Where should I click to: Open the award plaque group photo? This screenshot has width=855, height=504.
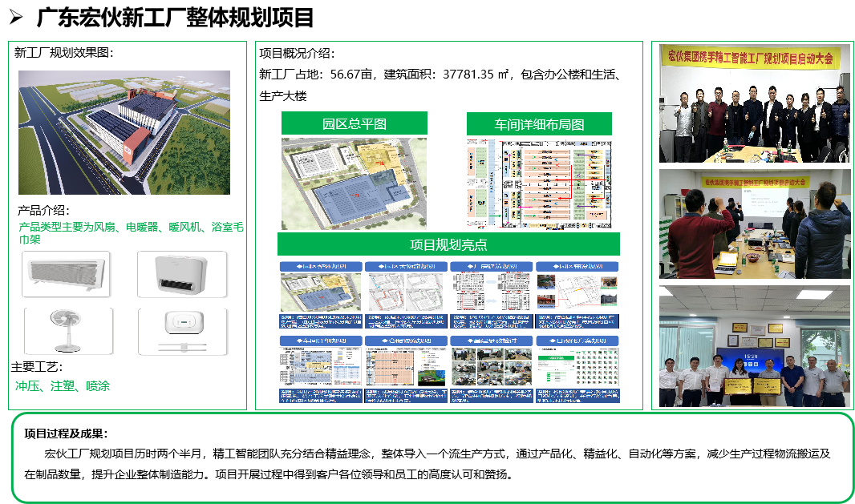[755, 346]
